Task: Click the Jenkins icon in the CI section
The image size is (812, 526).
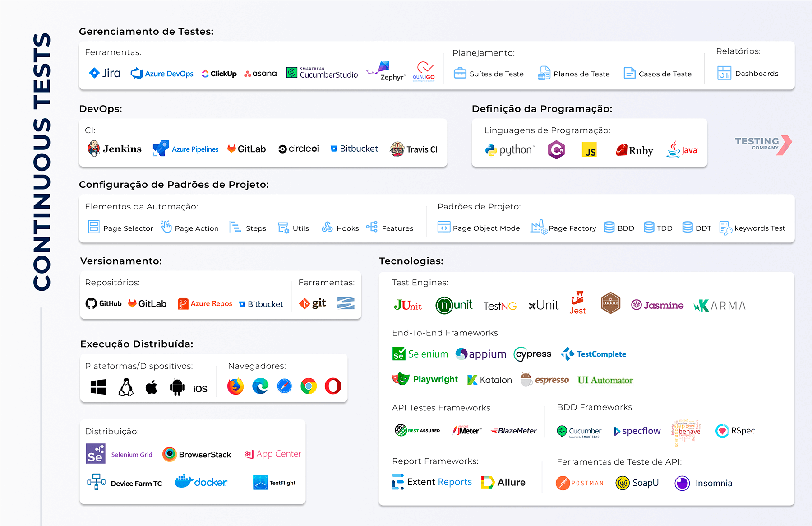Action: point(93,149)
